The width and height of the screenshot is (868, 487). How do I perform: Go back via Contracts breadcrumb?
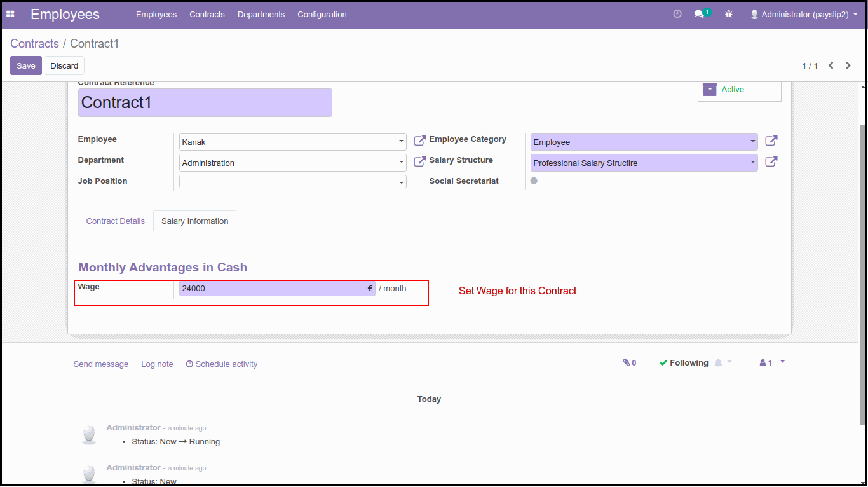34,43
